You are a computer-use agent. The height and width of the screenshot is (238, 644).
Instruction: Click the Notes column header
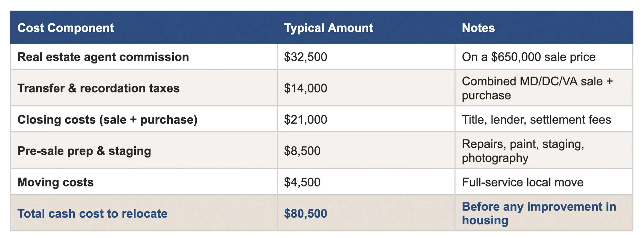pyautogui.click(x=478, y=28)
